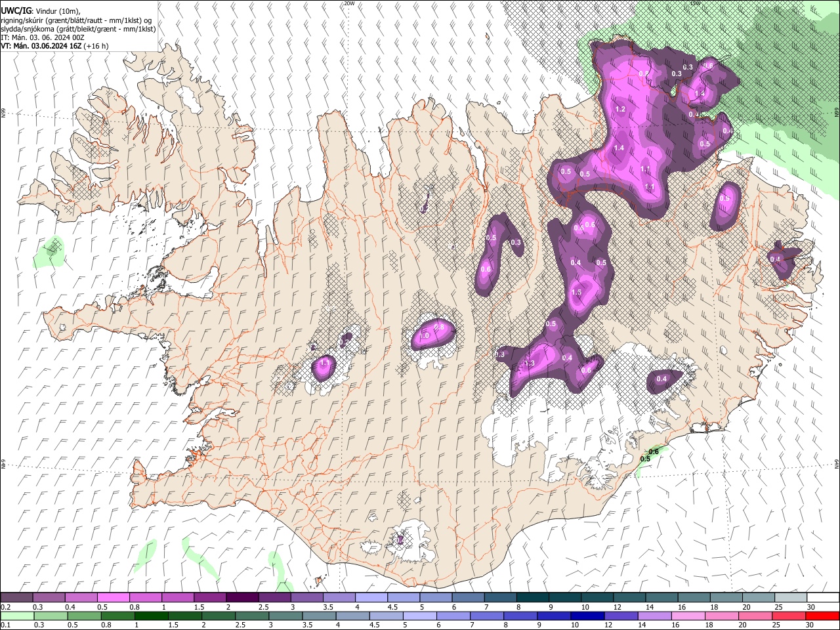Click the '15W' longitude label

point(695,3)
